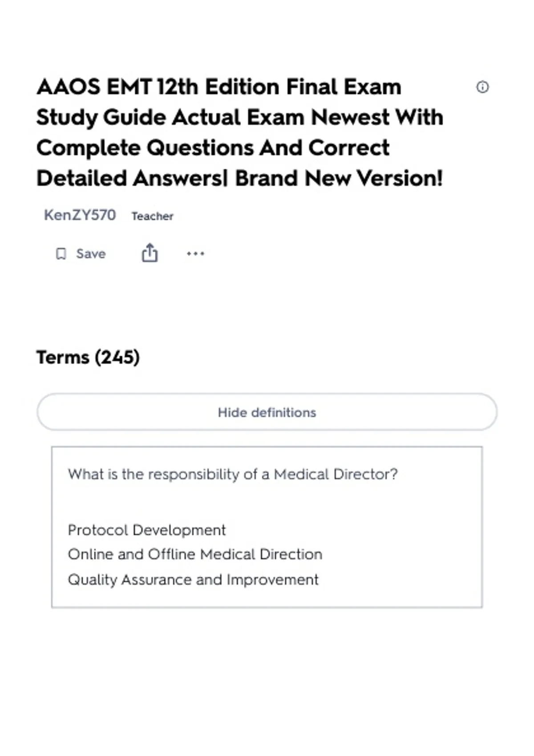
Task: Open the KenZY570 author profile
Action: [x=80, y=215]
